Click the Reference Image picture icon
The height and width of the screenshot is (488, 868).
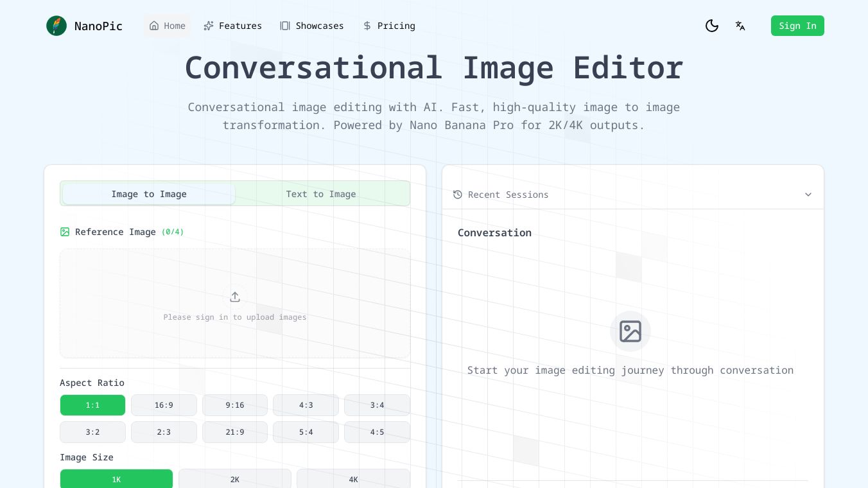click(x=65, y=232)
